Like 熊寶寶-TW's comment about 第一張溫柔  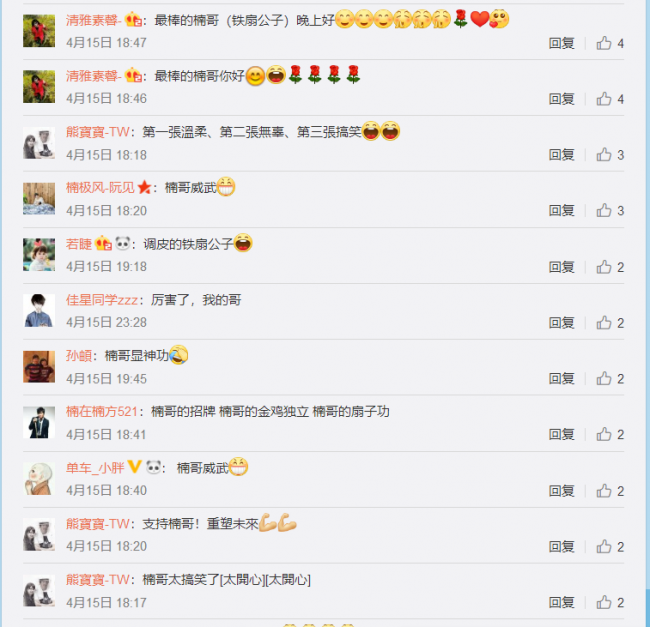click(x=610, y=155)
